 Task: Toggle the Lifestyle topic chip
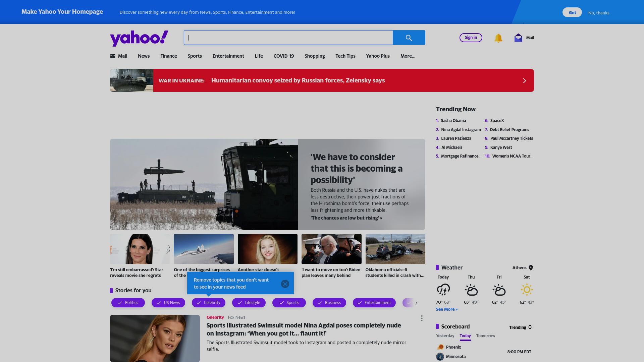click(x=249, y=303)
